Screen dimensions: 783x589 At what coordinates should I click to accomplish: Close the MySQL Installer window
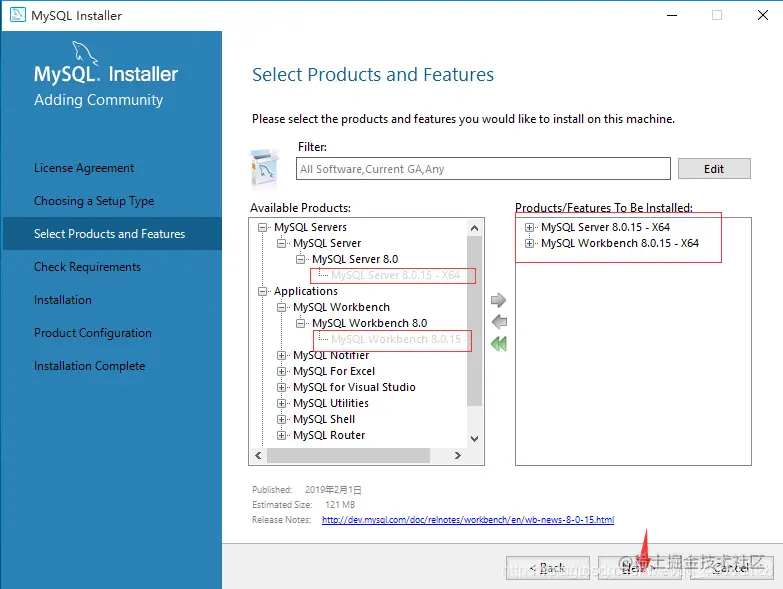(763, 15)
